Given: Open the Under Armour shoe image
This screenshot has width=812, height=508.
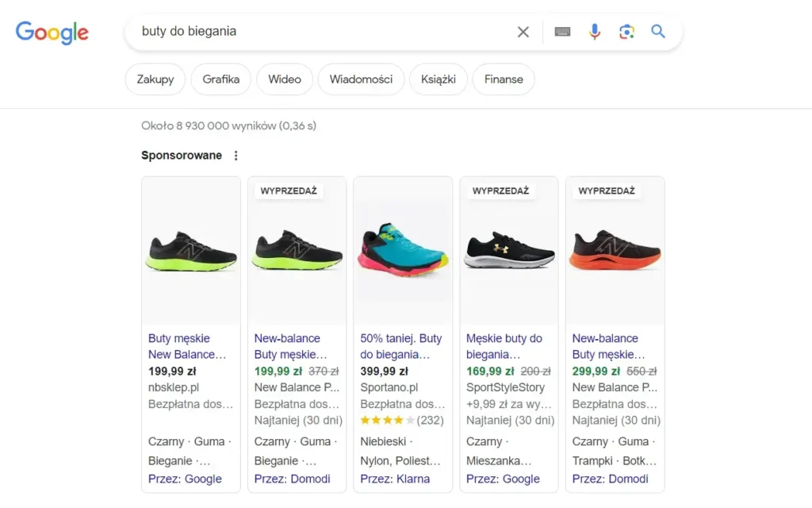Looking at the screenshot, I should (x=509, y=251).
